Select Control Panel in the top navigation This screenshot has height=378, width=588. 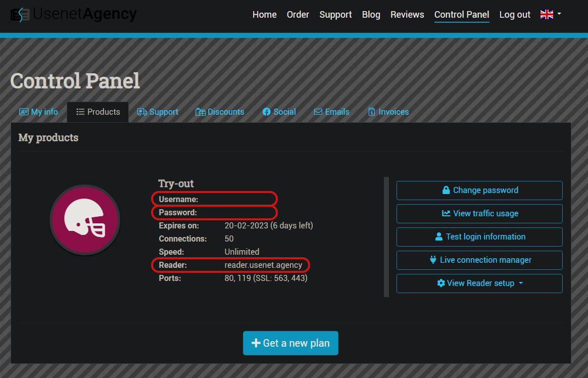click(x=462, y=15)
